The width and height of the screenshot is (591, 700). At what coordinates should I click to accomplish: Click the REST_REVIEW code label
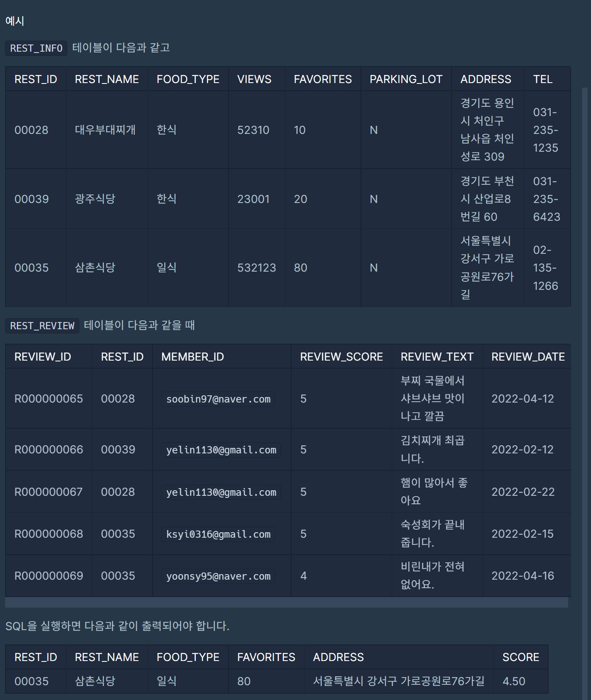pos(42,326)
